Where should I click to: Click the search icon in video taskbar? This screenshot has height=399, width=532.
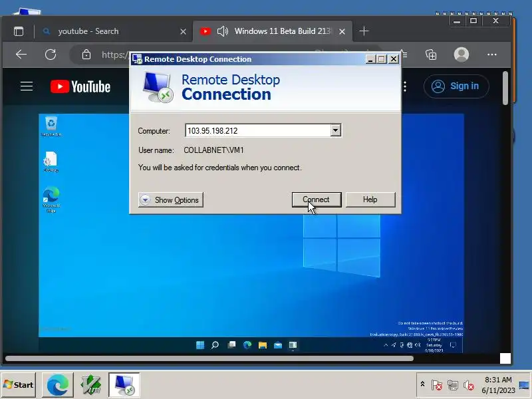pos(215,345)
